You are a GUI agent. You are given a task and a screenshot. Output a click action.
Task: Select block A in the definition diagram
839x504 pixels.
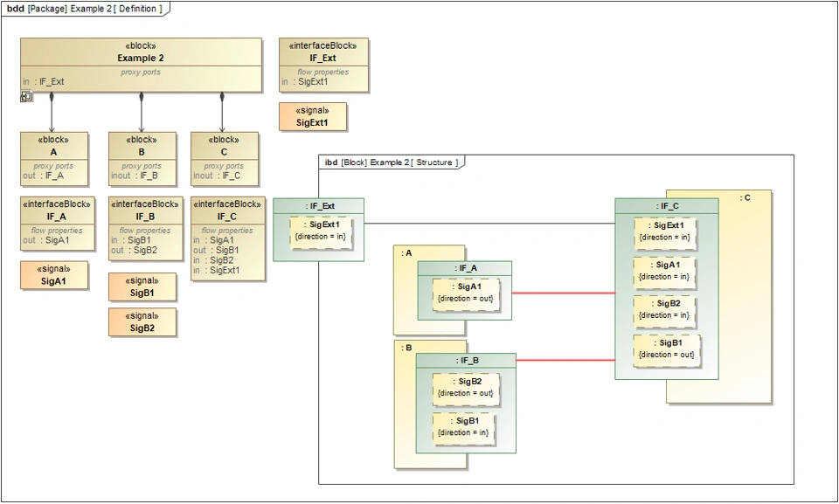[x=54, y=159]
